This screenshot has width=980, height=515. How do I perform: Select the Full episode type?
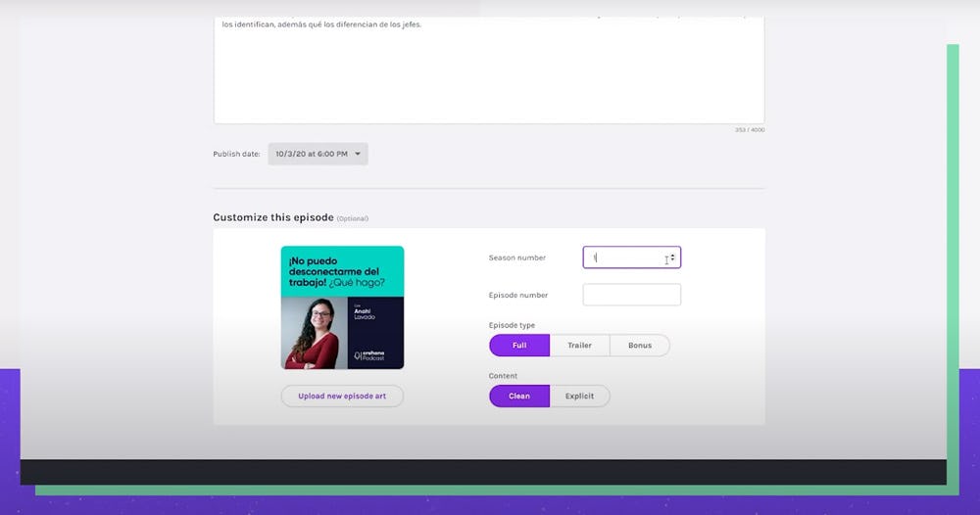pos(519,345)
